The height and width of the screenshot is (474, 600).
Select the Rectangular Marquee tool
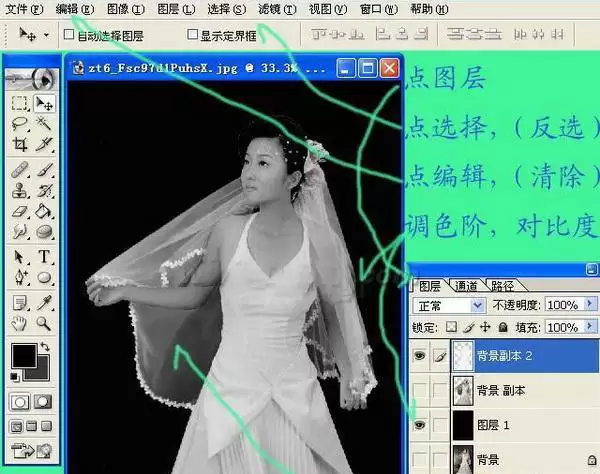(x=20, y=103)
